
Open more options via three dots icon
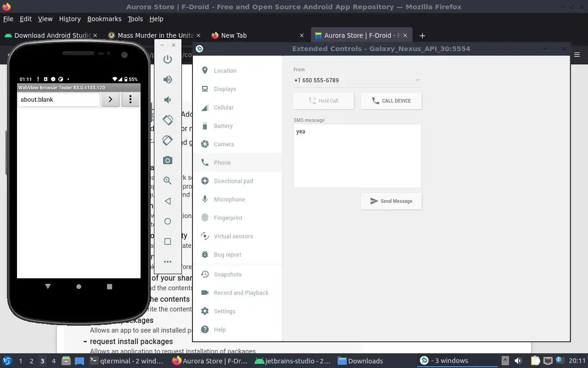tap(168, 262)
